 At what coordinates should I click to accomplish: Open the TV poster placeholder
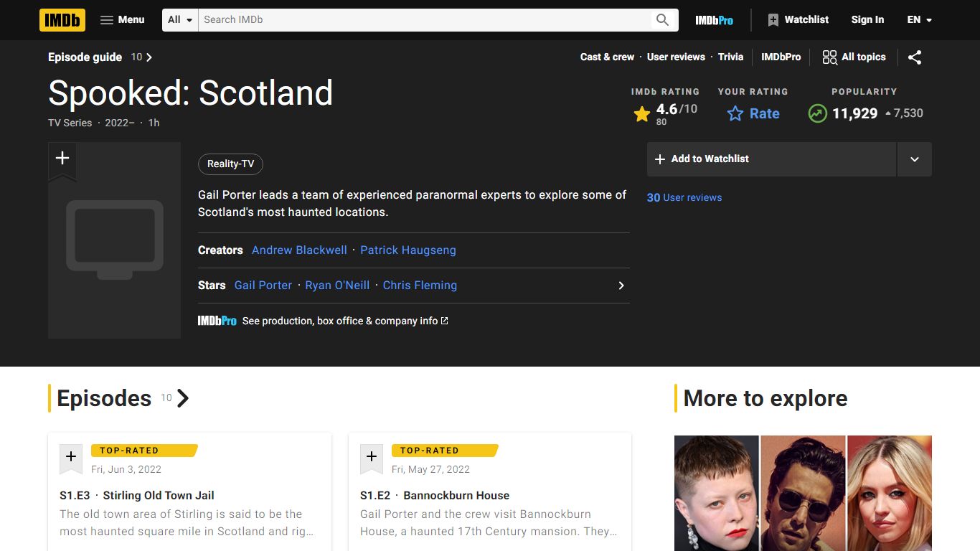tap(114, 240)
